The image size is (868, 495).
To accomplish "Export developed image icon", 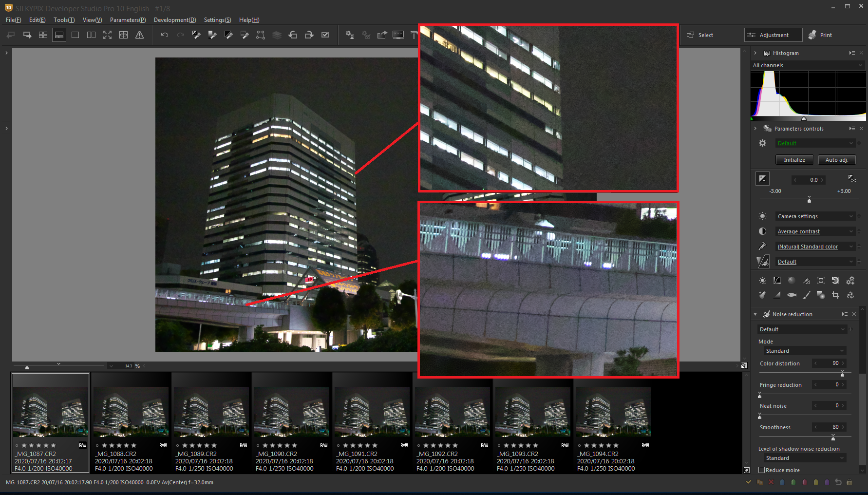I will [x=382, y=35].
